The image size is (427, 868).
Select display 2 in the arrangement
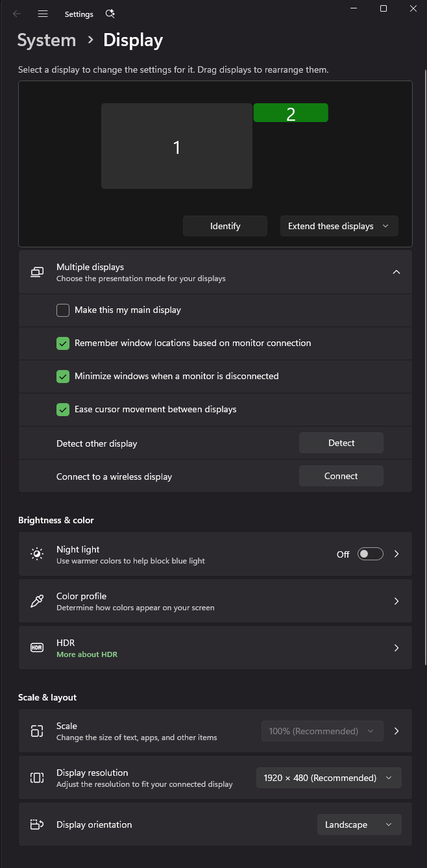pos(291,113)
